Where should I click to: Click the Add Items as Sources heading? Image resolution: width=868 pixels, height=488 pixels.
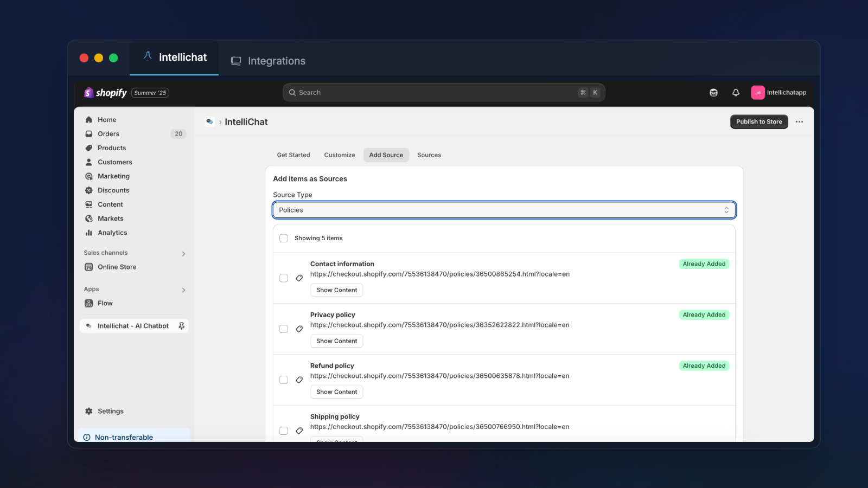(x=310, y=179)
